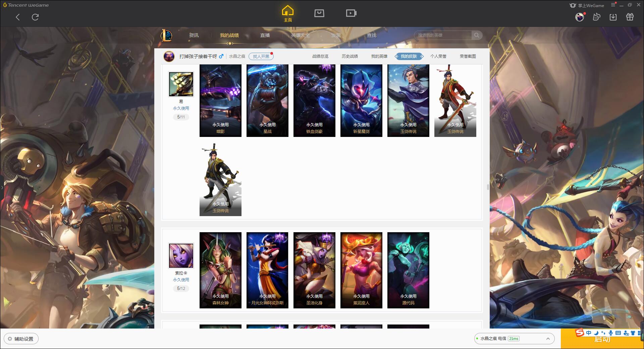Toggle Chinese punctuation mode icon

603,333
